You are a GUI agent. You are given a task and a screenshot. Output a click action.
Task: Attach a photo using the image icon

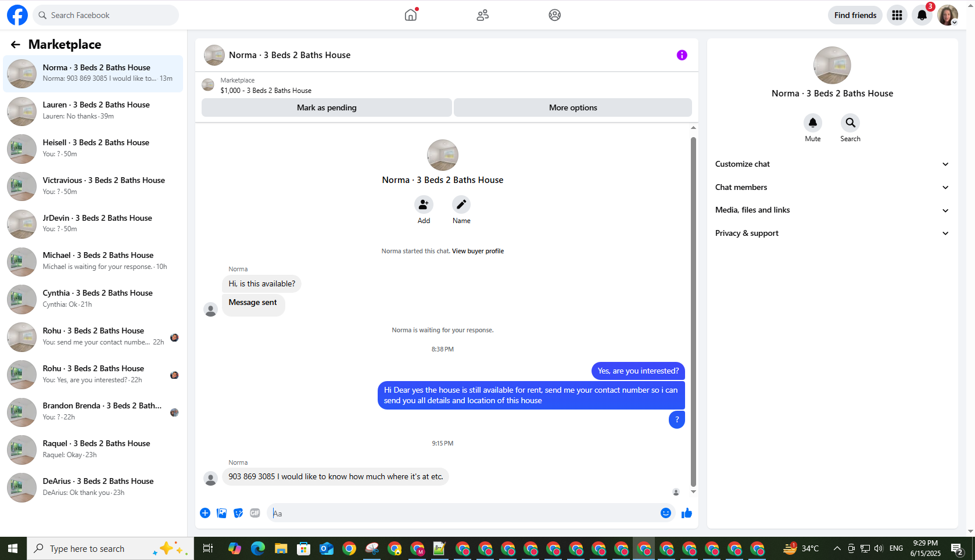(222, 513)
